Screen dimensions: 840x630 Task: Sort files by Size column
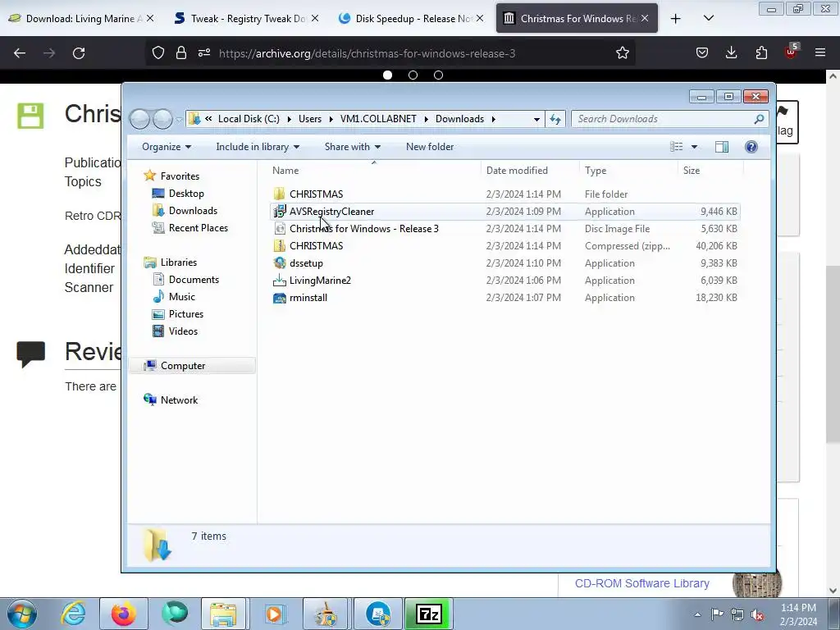tap(691, 171)
